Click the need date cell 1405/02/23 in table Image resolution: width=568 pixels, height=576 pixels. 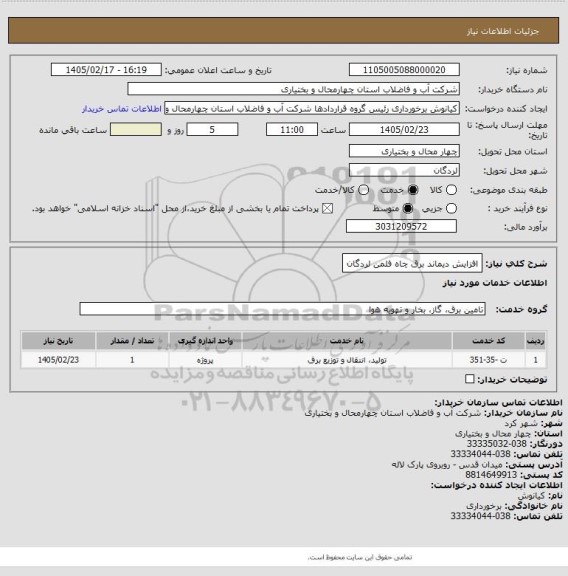tap(58, 360)
